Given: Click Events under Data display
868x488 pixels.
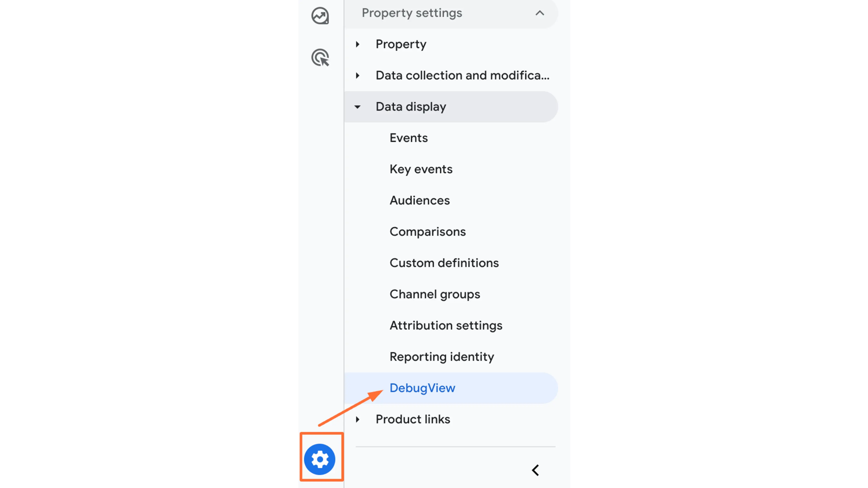Looking at the screenshot, I should click(x=409, y=138).
